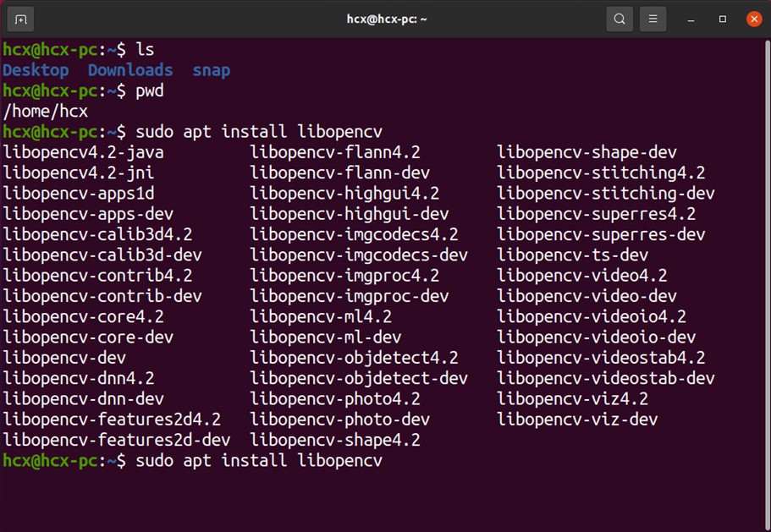The image size is (771, 532).
Task: Minimize the terminal window
Action: 691,19
